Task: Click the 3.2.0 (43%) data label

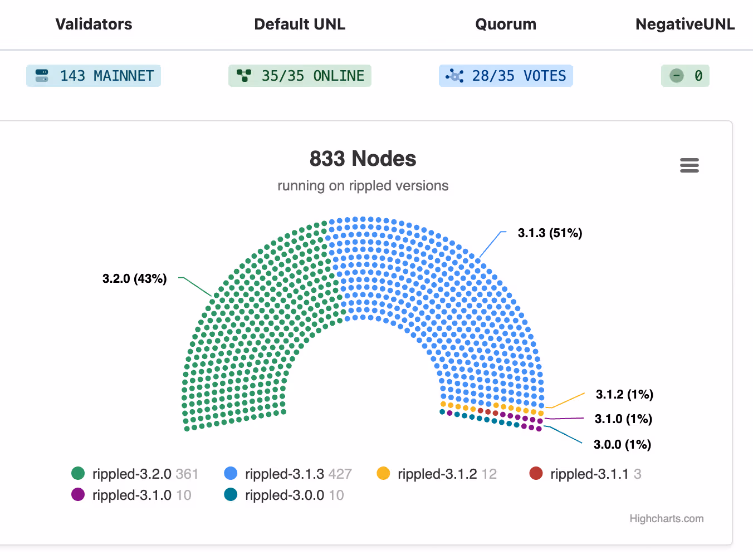Action: coord(135,278)
